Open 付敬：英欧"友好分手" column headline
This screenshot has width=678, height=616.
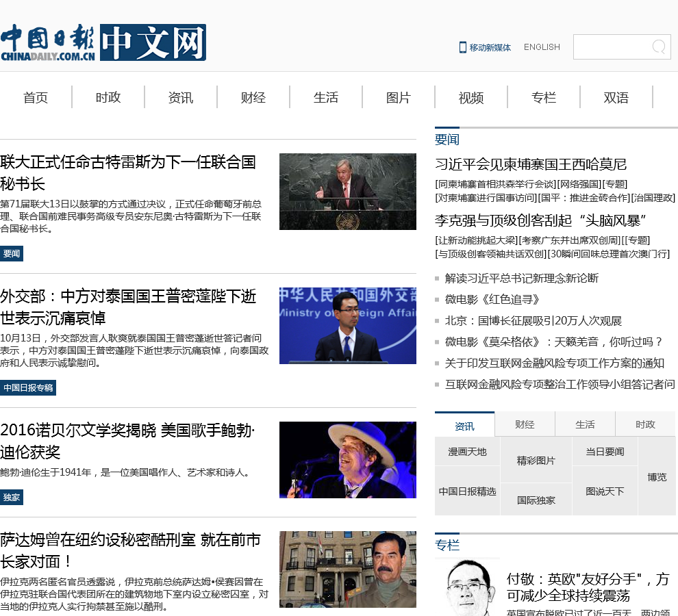click(x=588, y=587)
